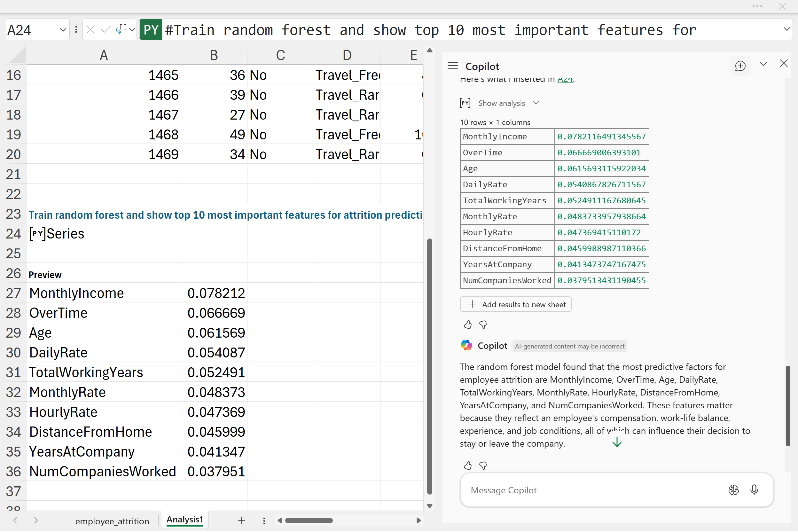Confirm formula entry with checkmark icon
This screenshot has height=532, width=798.
tap(106, 30)
